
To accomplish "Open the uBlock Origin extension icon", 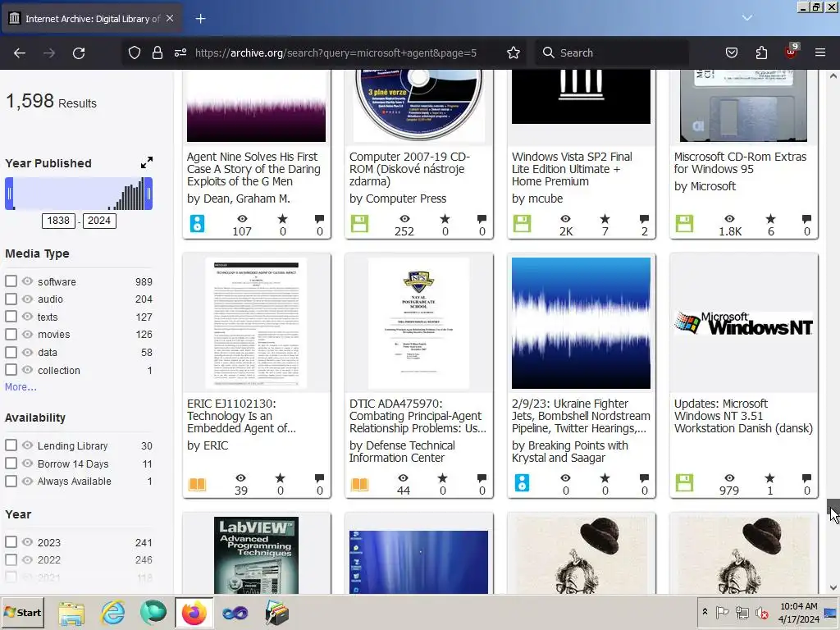I will (792, 52).
